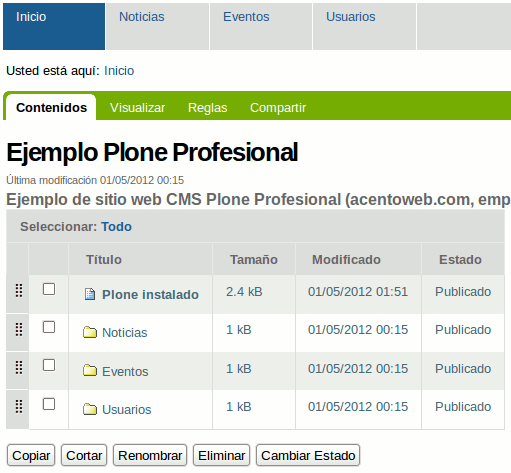The height and width of the screenshot is (473, 511).
Task: Click the drag handle for Noticias row
Action: [x=19, y=329]
